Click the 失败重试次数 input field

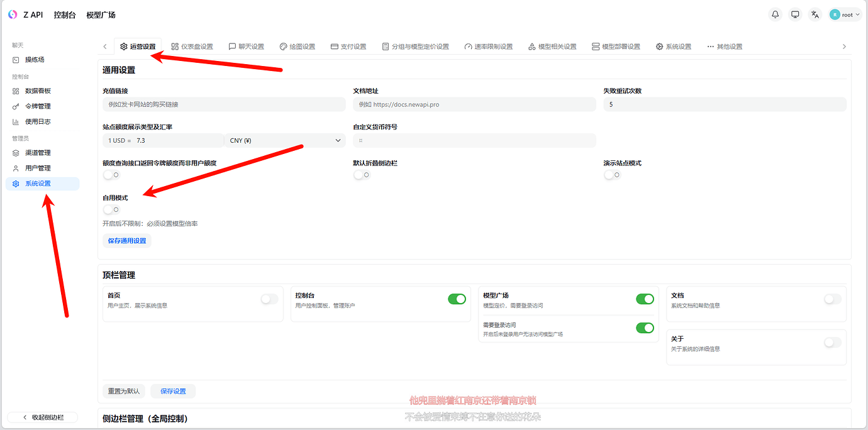(725, 104)
